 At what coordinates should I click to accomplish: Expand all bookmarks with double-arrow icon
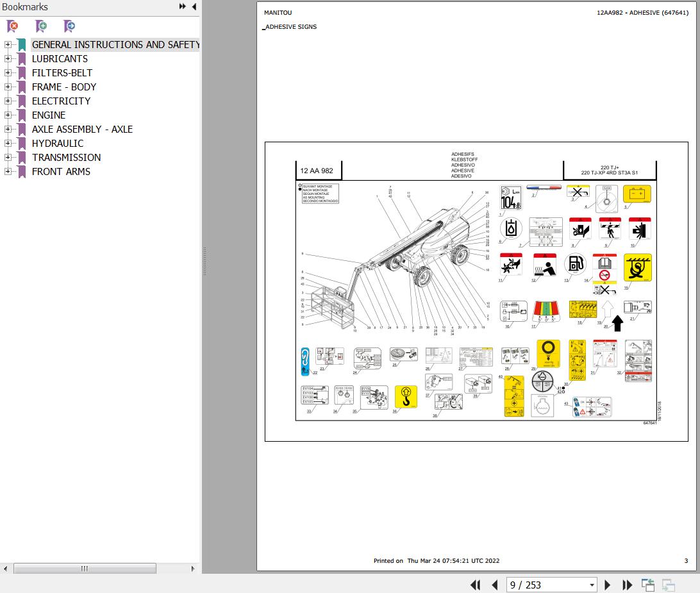point(183,6)
